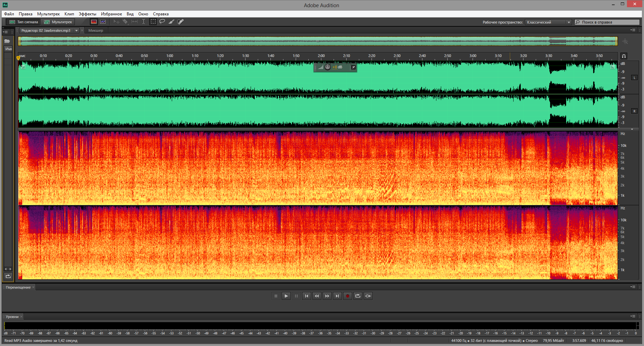Toggle Skip Selection button
The height and width of the screenshot is (346, 644).
(x=368, y=296)
